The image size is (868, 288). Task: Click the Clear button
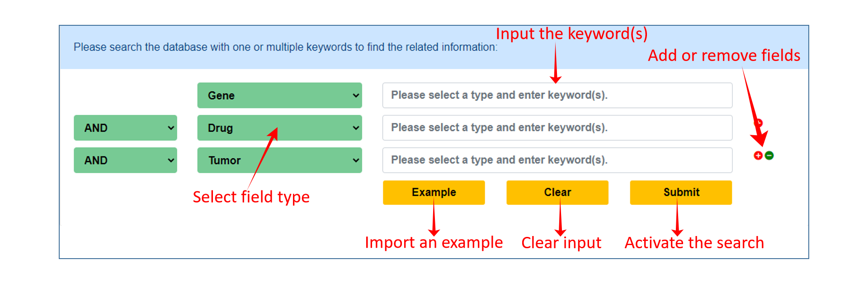coord(557,193)
